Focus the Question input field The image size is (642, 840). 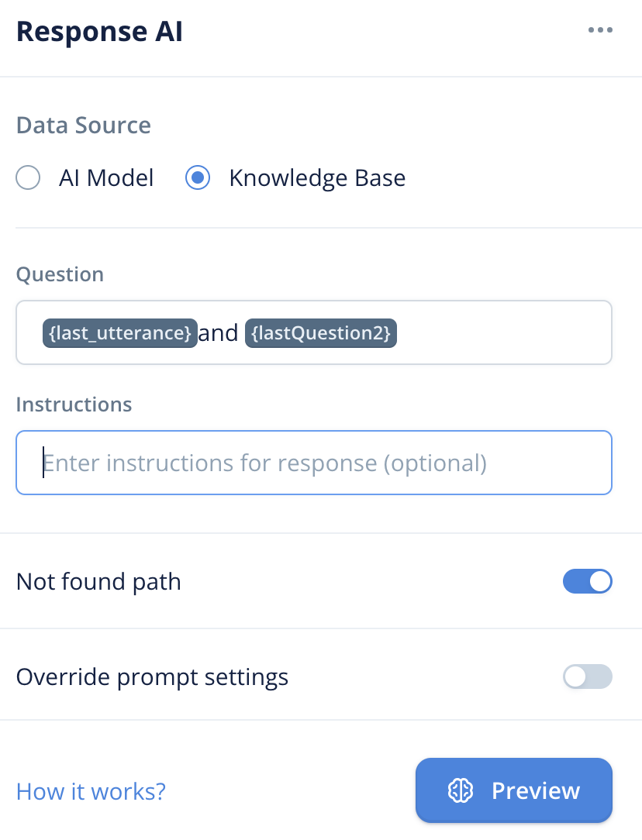click(314, 332)
